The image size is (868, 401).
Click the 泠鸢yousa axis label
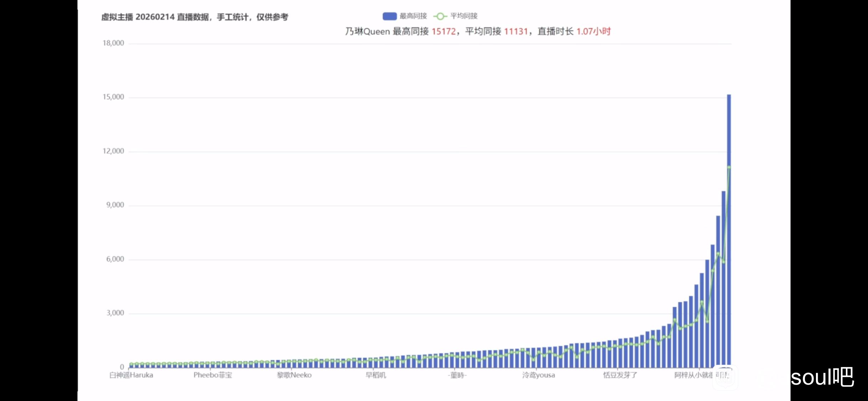538,375
